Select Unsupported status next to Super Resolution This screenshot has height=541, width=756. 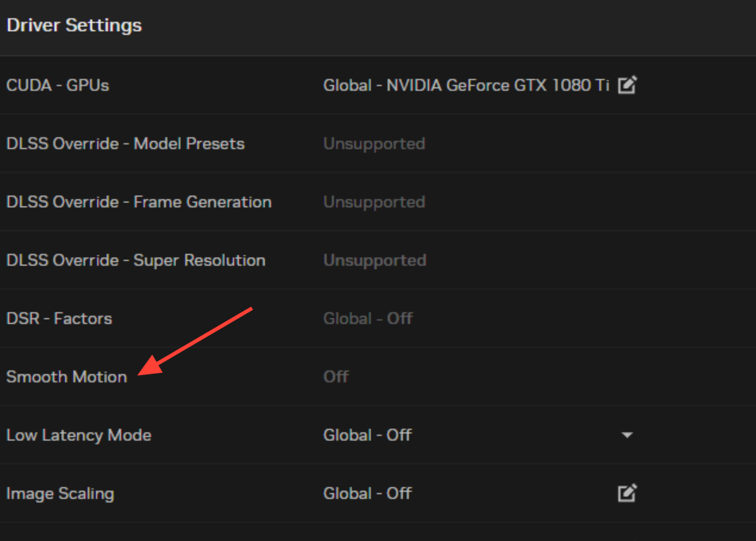coord(374,260)
